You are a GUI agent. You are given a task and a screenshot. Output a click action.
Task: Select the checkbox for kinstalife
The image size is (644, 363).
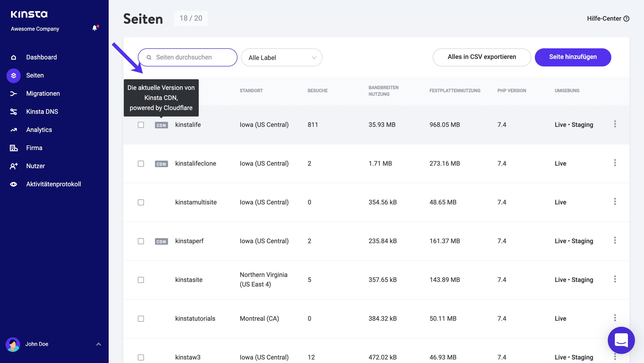pos(141,125)
